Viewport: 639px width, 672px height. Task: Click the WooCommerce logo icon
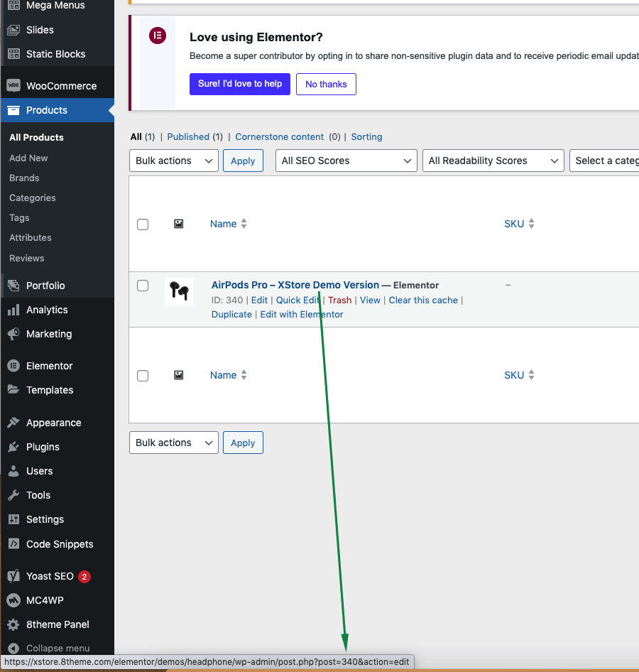coord(13,86)
